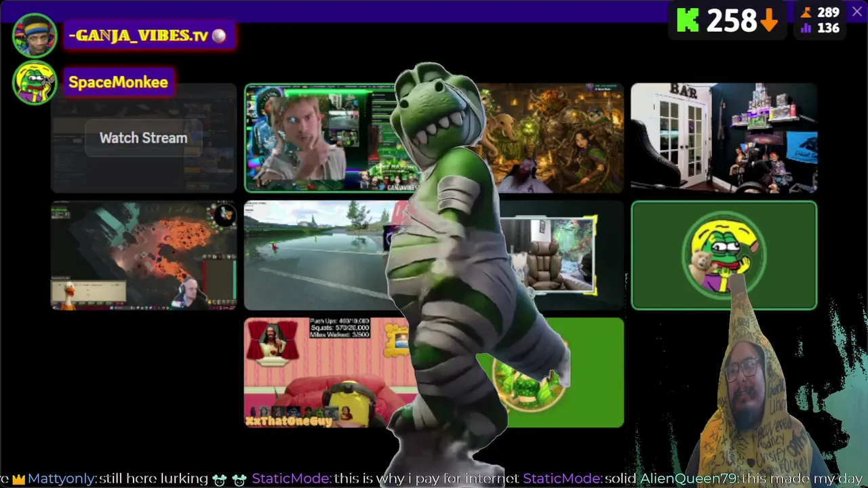The width and height of the screenshot is (868, 488).
Task: Click the crown emoji before Mattyonly
Action: tap(18, 479)
